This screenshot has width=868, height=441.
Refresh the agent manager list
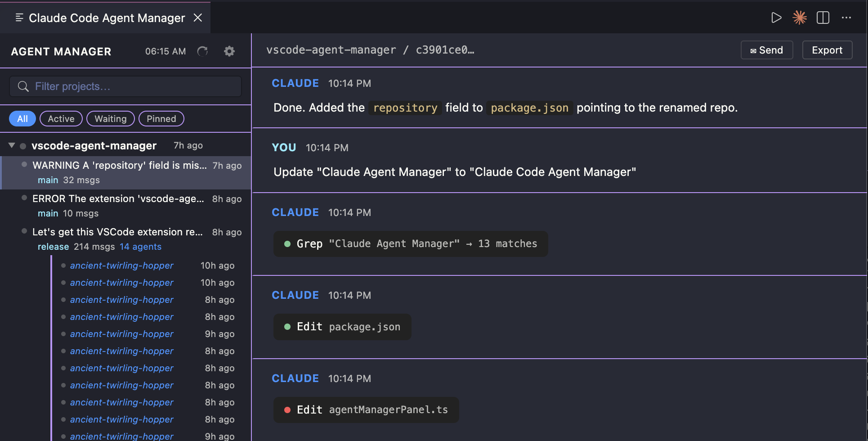202,51
